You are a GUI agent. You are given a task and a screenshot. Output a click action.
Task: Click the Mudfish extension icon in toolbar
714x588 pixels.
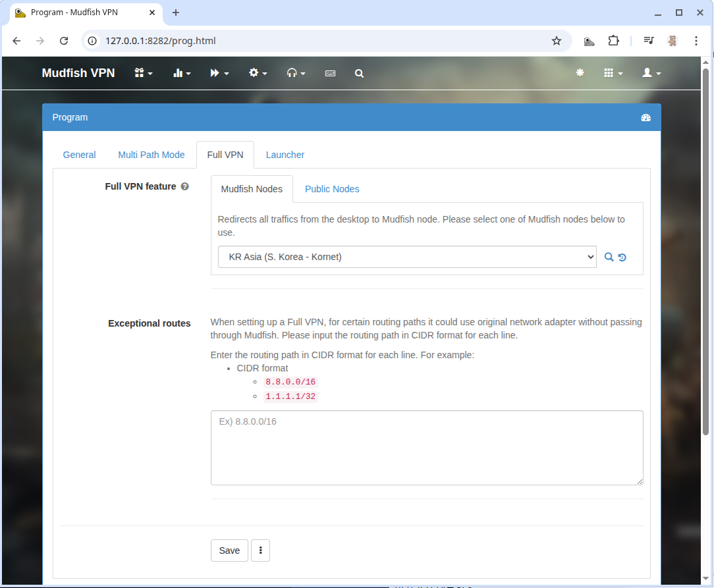[x=589, y=41]
